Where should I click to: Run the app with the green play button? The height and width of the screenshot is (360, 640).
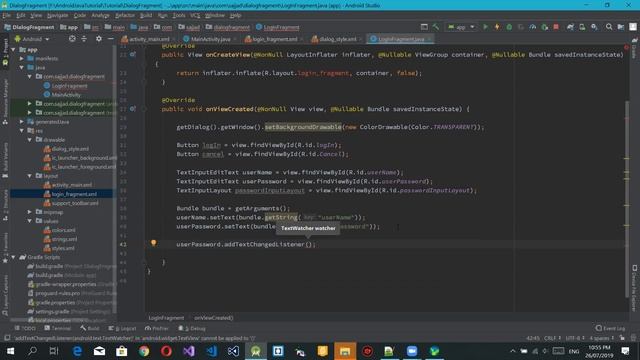[x=485, y=27]
